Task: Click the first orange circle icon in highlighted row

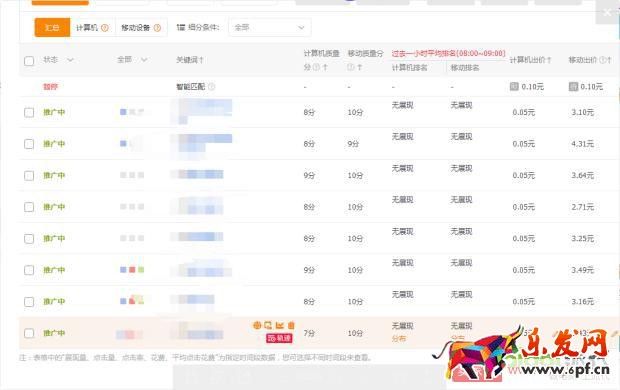Action: [x=257, y=325]
